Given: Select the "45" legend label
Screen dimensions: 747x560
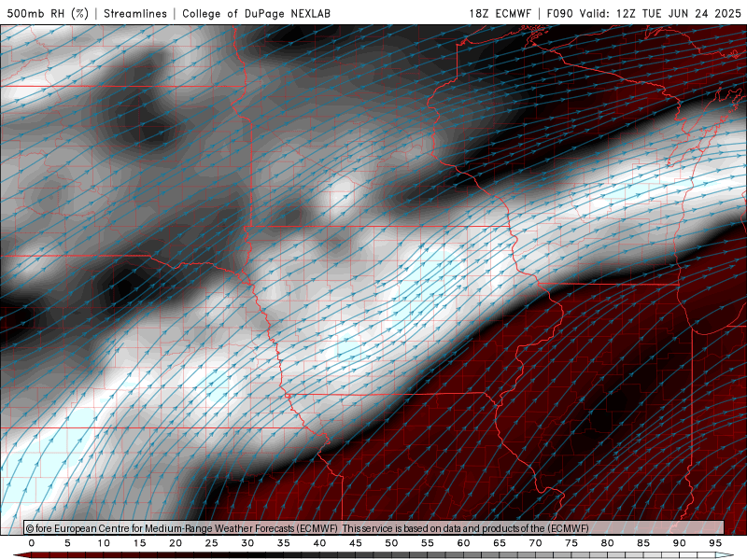Looking at the screenshot, I should tap(356, 543).
